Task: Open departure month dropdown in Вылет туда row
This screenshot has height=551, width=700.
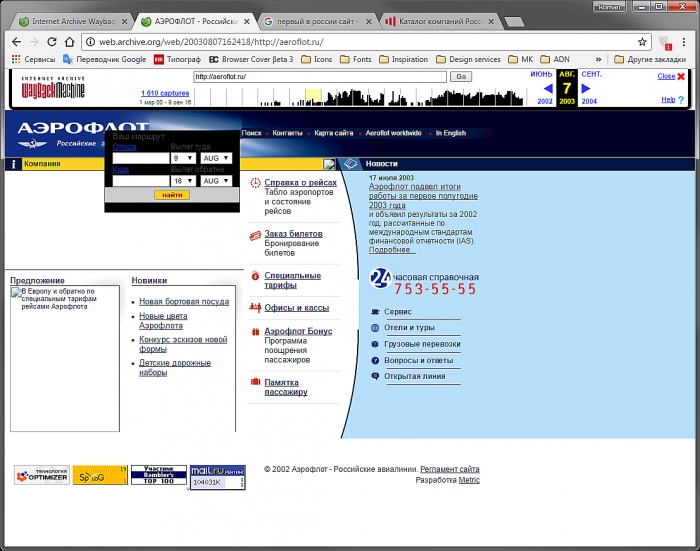Action: coord(216,158)
